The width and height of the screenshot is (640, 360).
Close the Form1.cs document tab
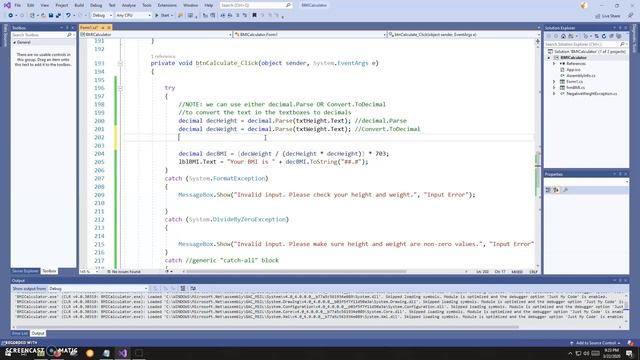(109, 27)
